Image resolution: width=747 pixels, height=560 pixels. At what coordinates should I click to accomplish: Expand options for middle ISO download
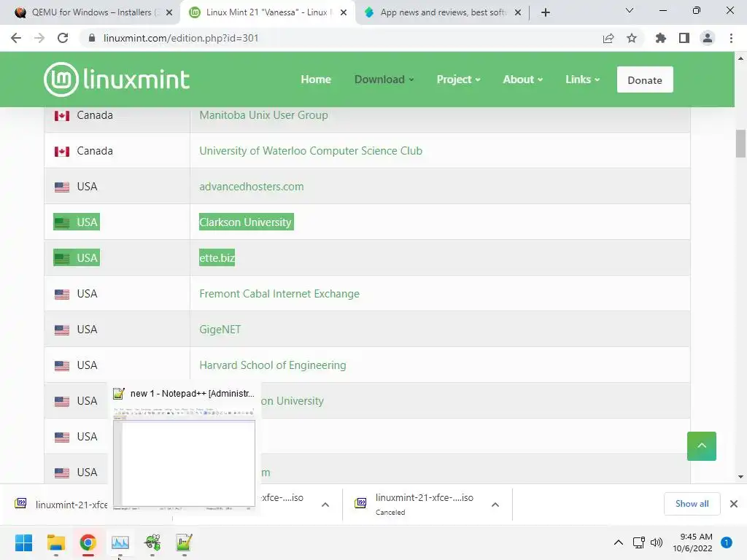coord(325,505)
